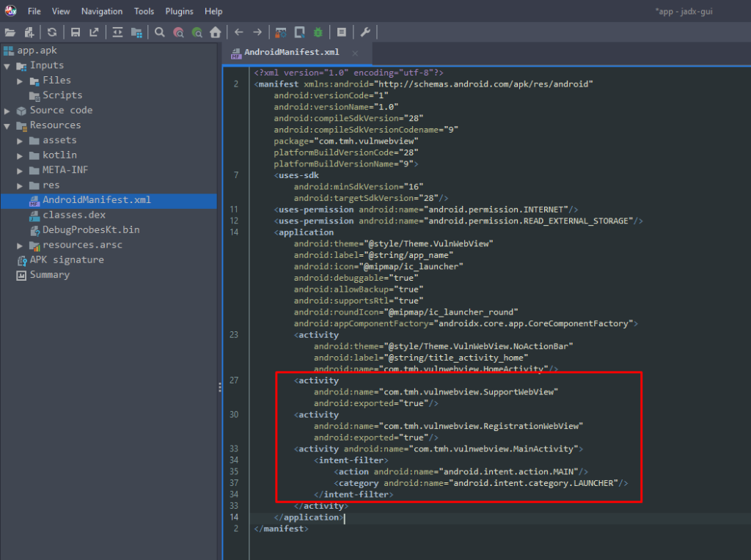Viewport: 751px width, 560px height.
Task: Click android.intent.category.LAUNCHER line
Action: tap(481, 484)
